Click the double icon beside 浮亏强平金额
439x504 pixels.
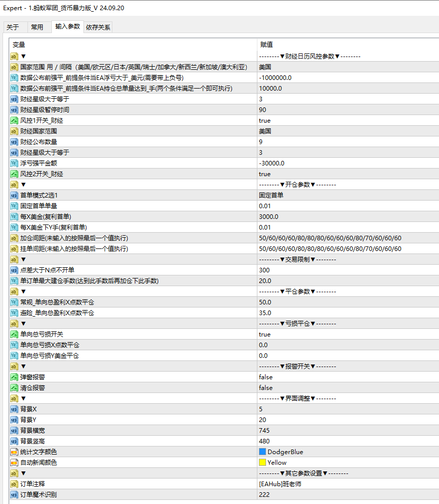point(14,163)
